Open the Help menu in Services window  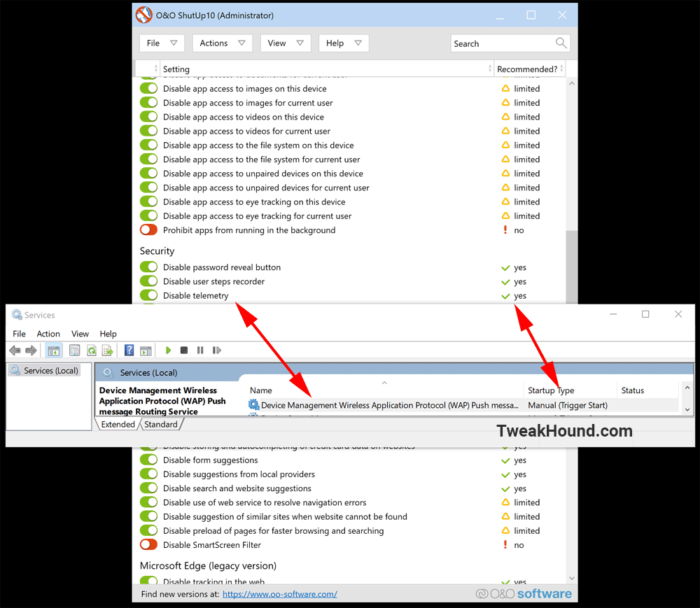point(108,334)
